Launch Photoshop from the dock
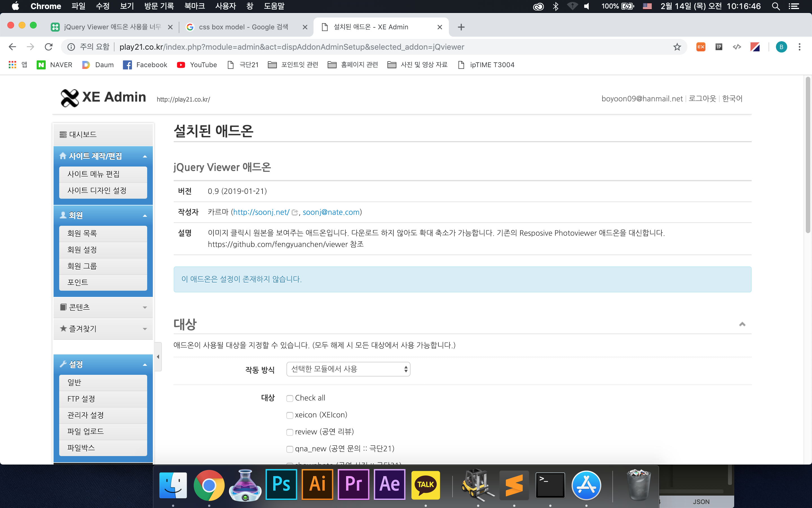Image resolution: width=812 pixels, height=508 pixels. 281,485
